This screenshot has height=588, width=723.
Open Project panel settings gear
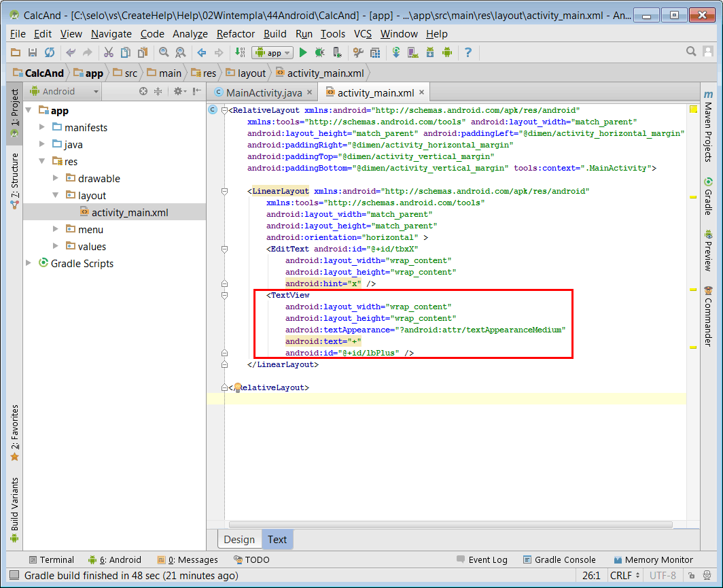(x=179, y=91)
